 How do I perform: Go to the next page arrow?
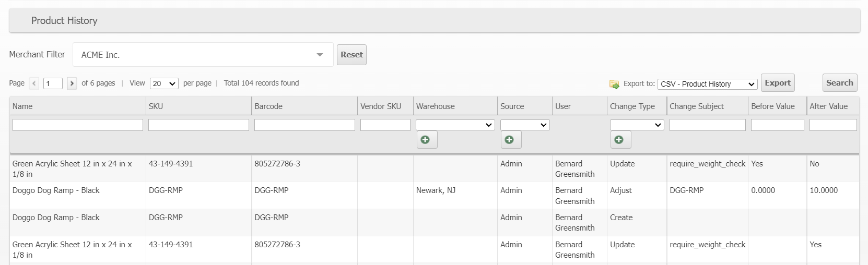(x=72, y=83)
